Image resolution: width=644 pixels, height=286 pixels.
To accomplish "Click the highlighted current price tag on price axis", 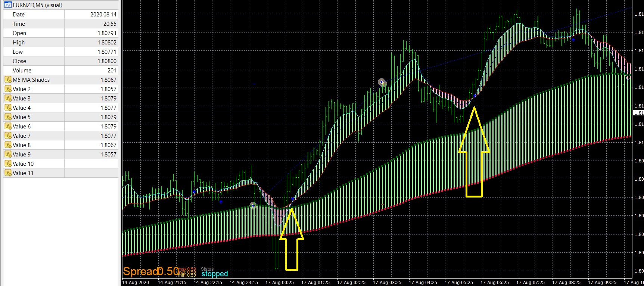I will (639, 113).
